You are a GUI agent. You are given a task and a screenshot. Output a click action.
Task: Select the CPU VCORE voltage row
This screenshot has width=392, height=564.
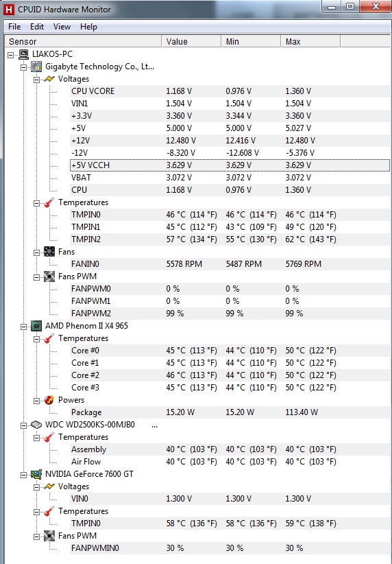230,91
